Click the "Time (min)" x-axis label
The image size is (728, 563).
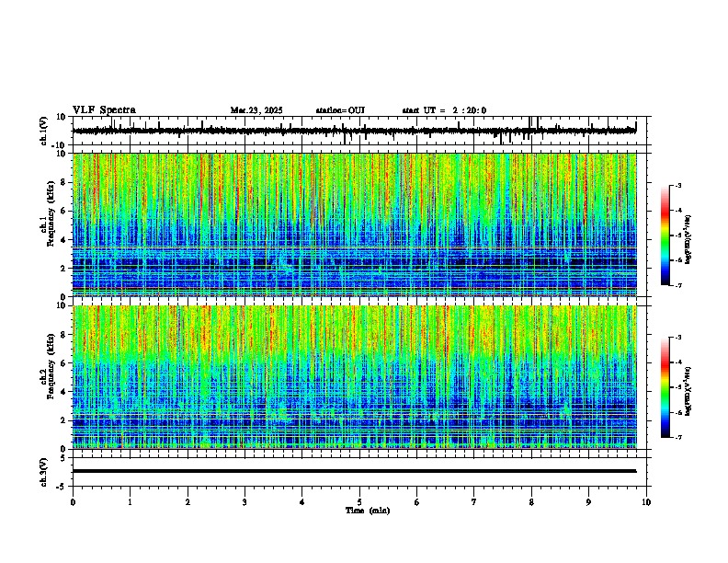coord(368,511)
